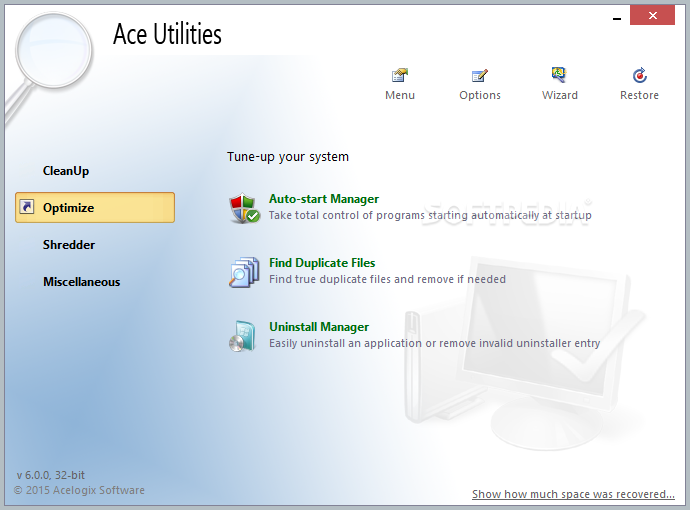Image resolution: width=690 pixels, height=510 pixels.
Task: Select the CleanUp category
Action: 66,171
